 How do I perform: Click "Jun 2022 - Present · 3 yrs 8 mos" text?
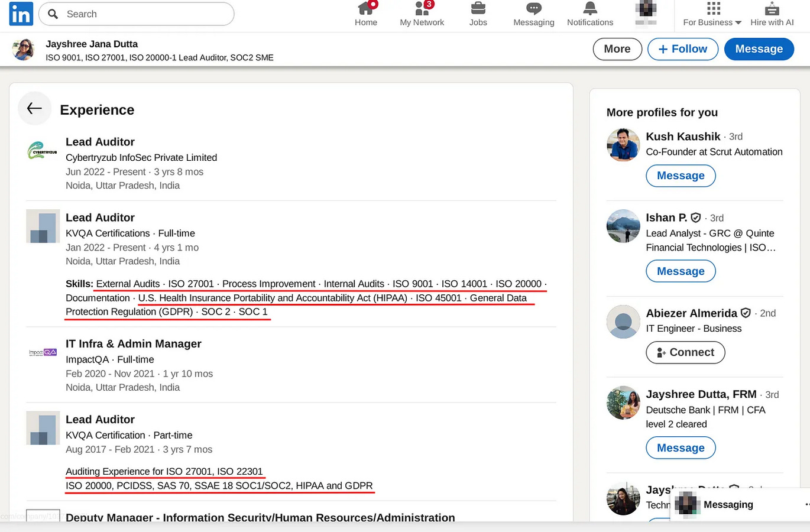pyautogui.click(x=134, y=171)
